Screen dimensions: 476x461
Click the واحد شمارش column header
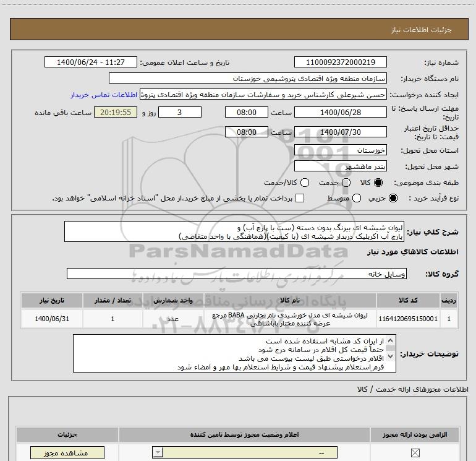point(173,300)
